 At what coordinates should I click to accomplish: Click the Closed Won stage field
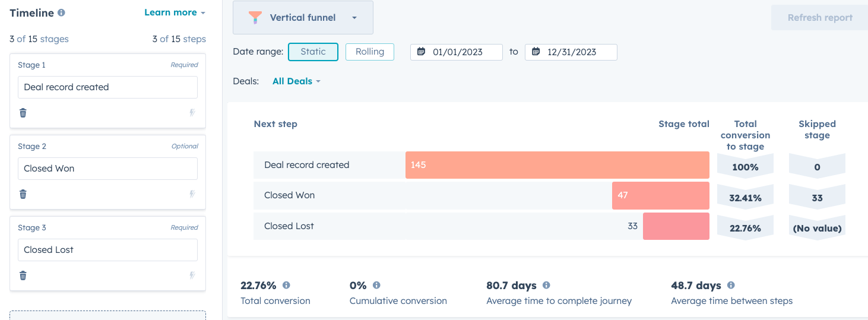coord(107,169)
